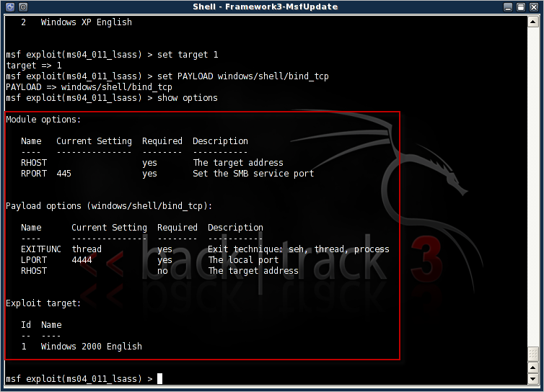The height and width of the screenshot is (392, 544).
Task: Open the window menu icon in title bar
Action: pyautogui.click(x=10, y=7)
